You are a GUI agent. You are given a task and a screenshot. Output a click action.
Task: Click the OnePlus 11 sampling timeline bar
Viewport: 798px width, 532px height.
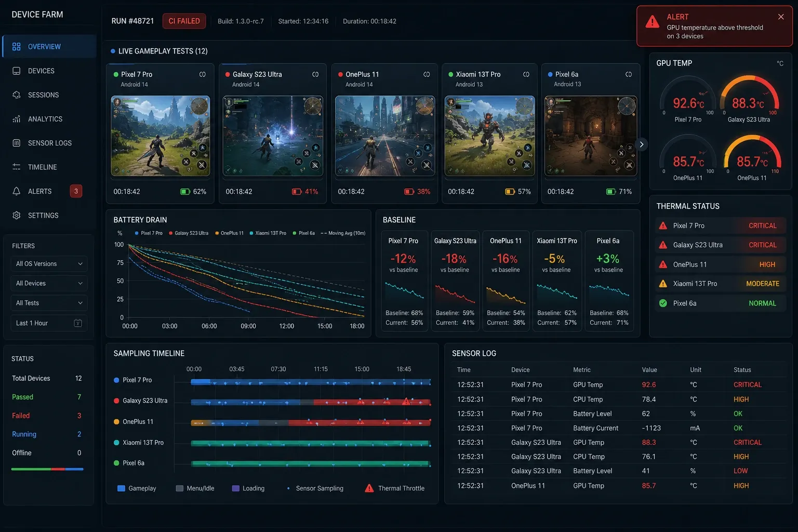click(311, 423)
